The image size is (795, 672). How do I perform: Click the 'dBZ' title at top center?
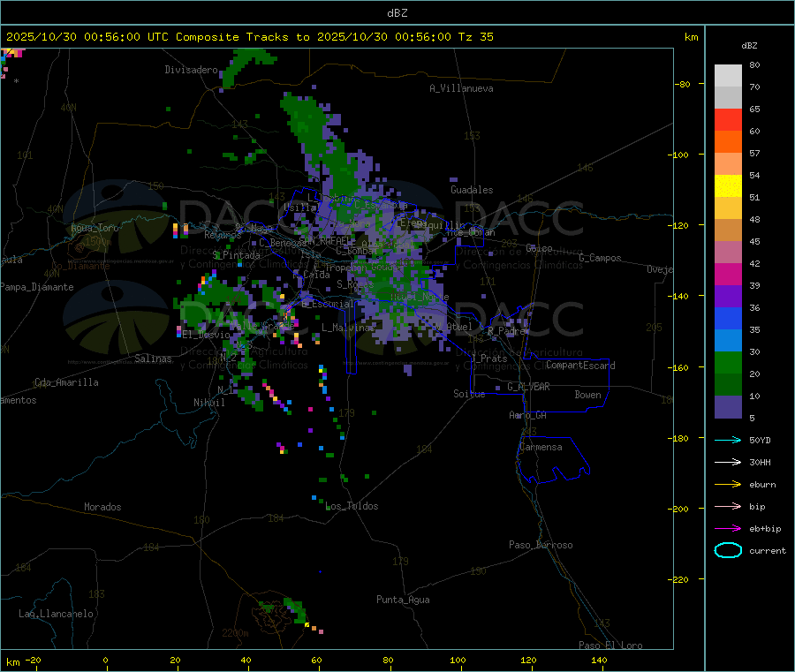pyautogui.click(x=397, y=12)
